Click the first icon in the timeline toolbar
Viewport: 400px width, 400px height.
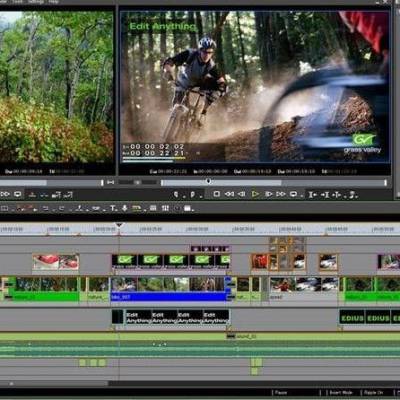(x=5, y=209)
